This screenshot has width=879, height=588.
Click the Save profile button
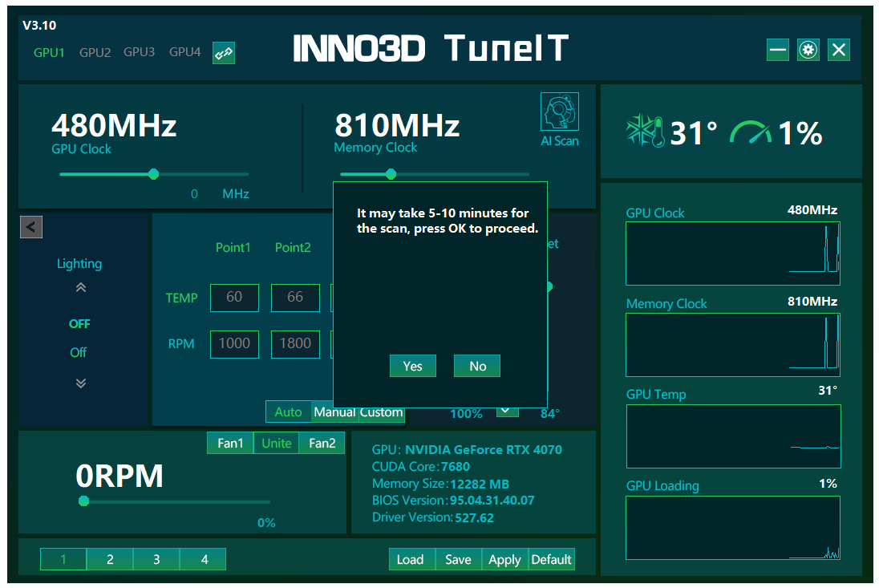click(459, 559)
